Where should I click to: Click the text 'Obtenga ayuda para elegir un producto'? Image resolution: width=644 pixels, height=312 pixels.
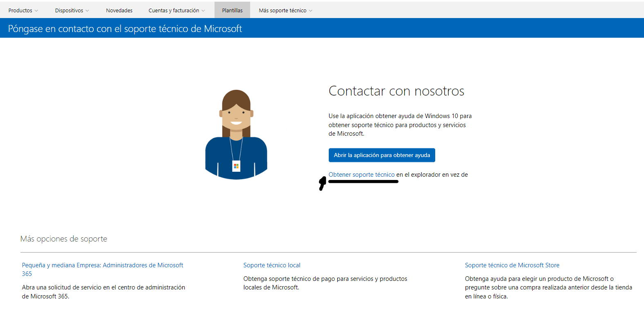click(519, 279)
